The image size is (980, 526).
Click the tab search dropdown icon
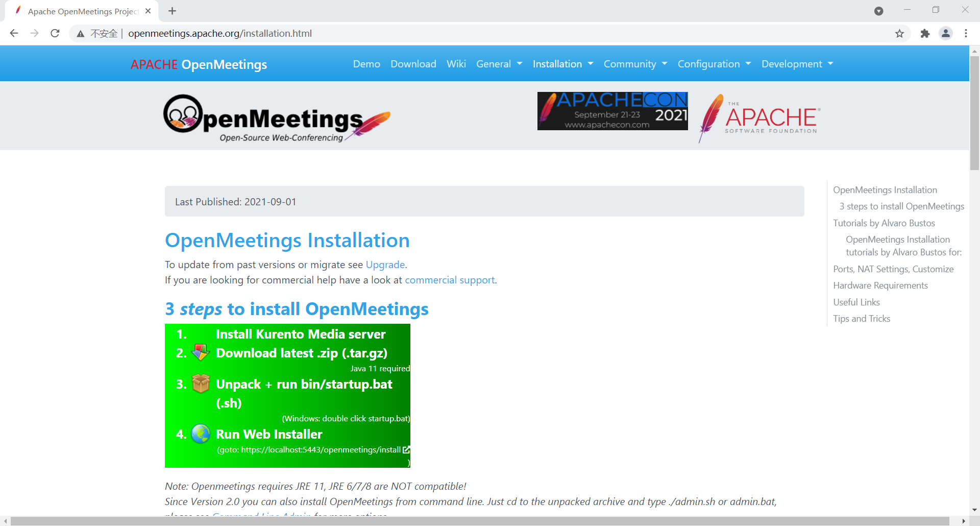click(878, 11)
